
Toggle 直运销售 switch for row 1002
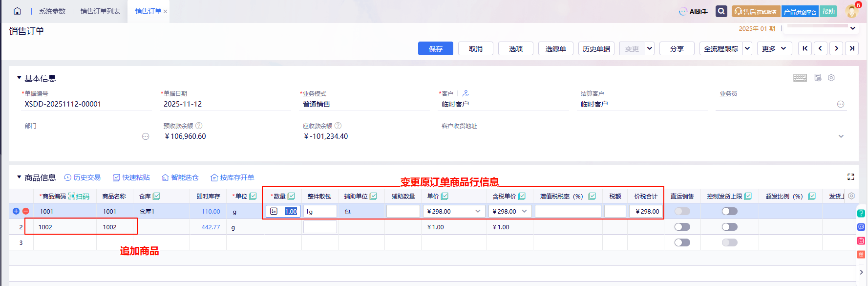pos(682,227)
